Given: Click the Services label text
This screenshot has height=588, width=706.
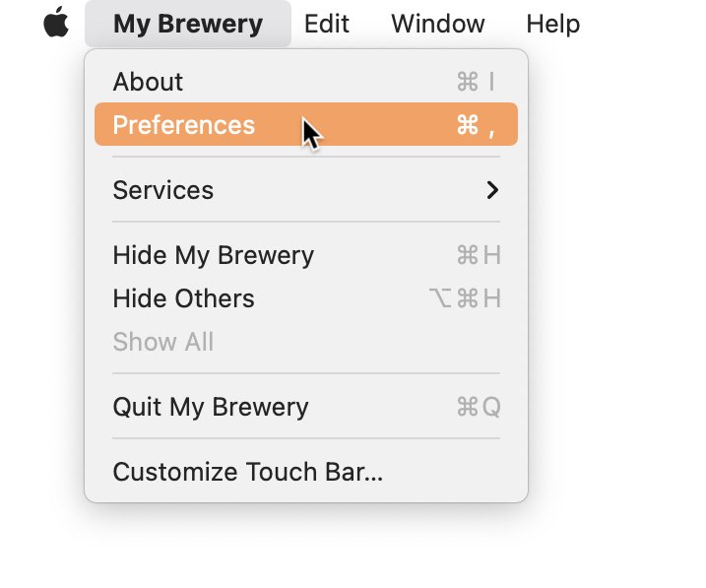Looking at the screenshot, I should point(163,190).
